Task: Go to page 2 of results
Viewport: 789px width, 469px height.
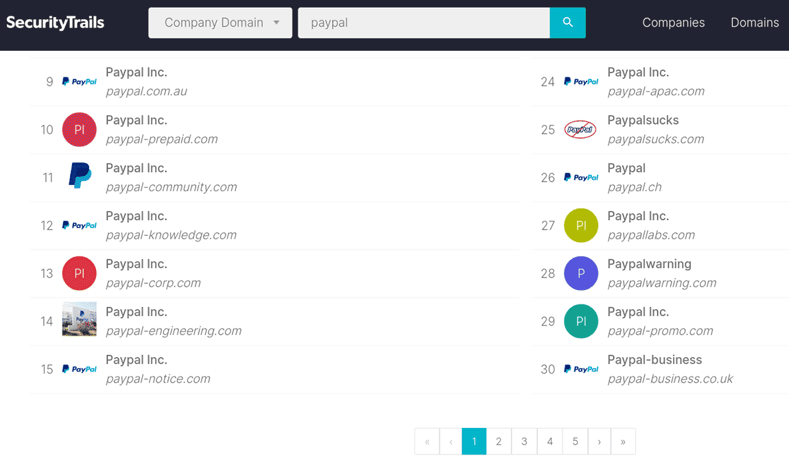Action: [499, 441]
